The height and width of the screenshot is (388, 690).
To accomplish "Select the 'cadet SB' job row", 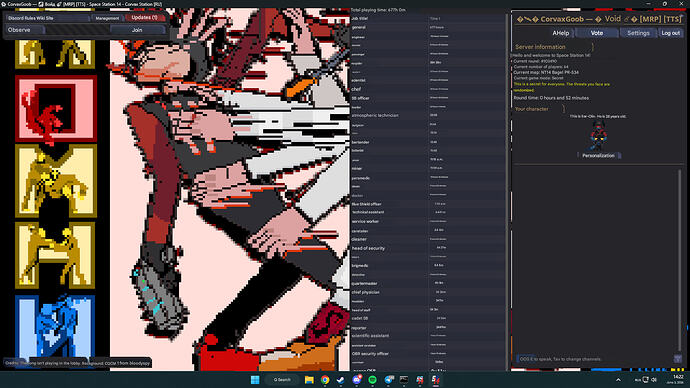I will click(x=428, y=318).
